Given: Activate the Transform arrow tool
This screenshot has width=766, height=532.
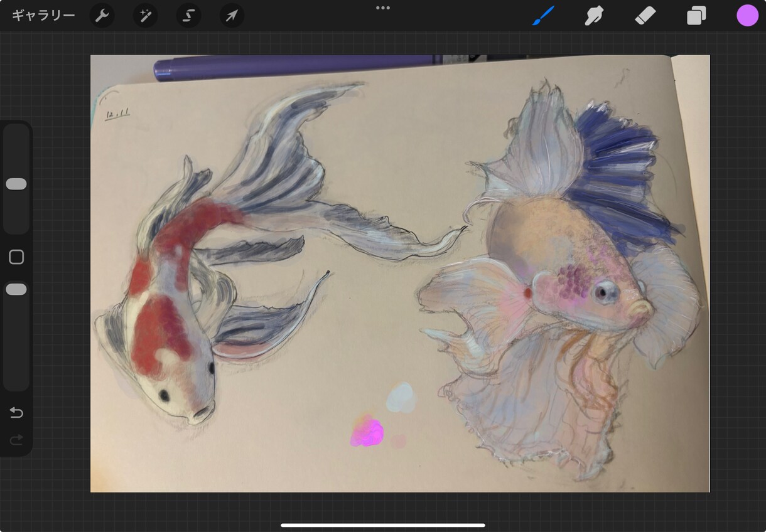Looking at the screenshot, I should click(x=232, y=16).
